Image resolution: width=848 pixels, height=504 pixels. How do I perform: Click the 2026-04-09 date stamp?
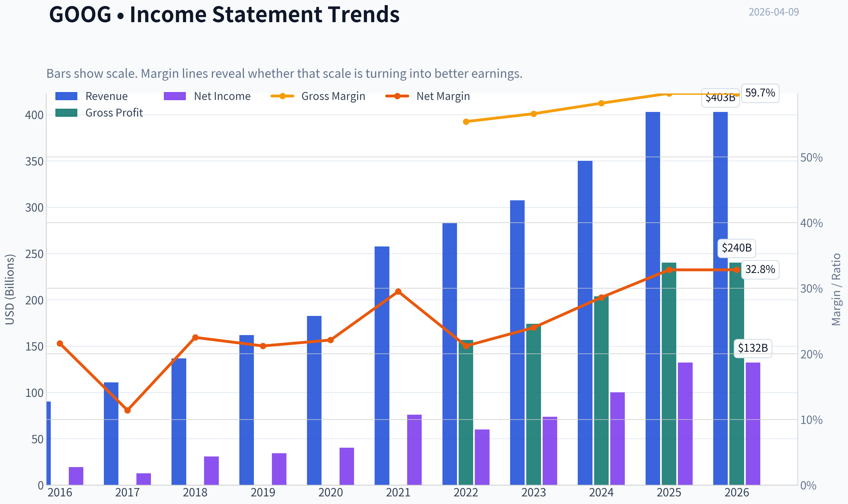click(x=774, y=12)
